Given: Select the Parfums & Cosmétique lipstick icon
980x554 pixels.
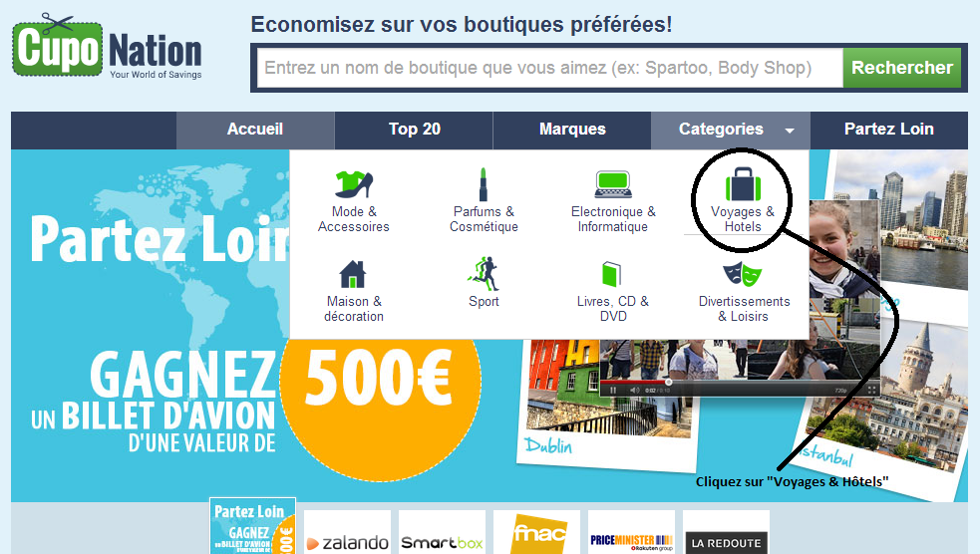Looking at the screenshot, I should tap(484, 184).
